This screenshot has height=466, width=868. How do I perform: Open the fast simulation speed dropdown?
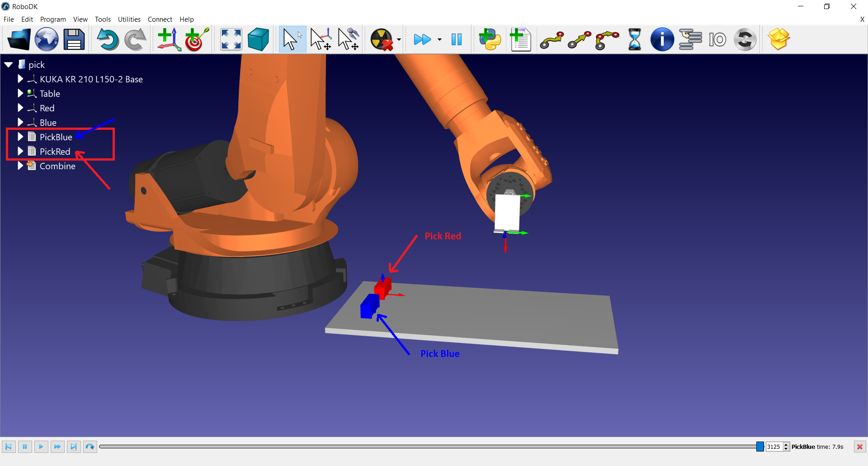(x=439, y=39)
